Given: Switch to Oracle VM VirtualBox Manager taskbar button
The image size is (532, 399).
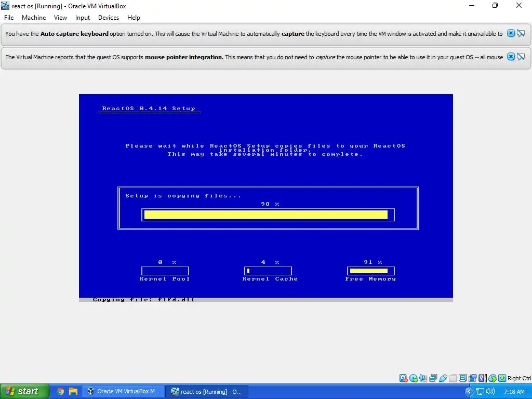Looking at the screenshot, I should (124, 391).
